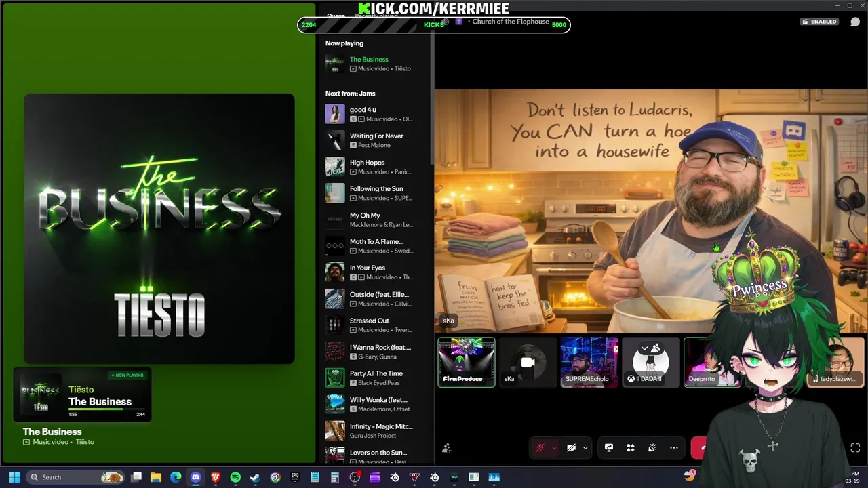Screen dimensions: 868x488
Task: Launch Brave browser from the taskbar
Action: click(216, 477)
